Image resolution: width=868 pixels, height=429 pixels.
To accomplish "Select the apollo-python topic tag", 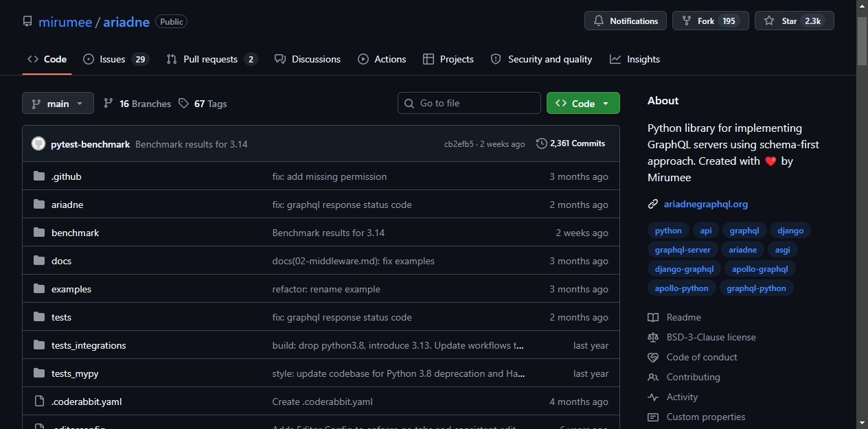I will 681,288.
